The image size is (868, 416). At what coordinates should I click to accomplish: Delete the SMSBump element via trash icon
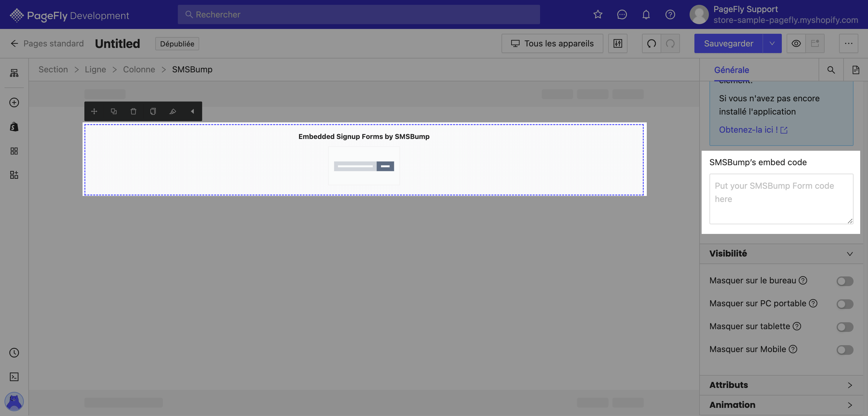(133, 111)
